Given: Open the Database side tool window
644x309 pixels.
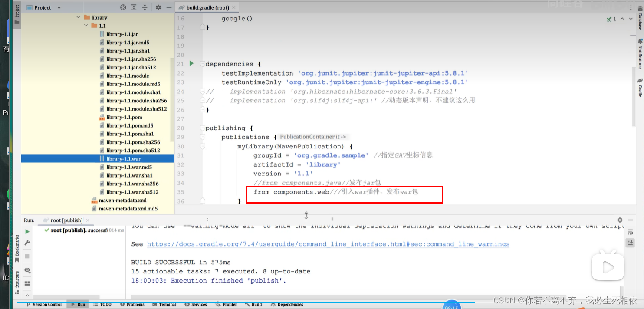Looking at the screenshot, I should 640,17.
